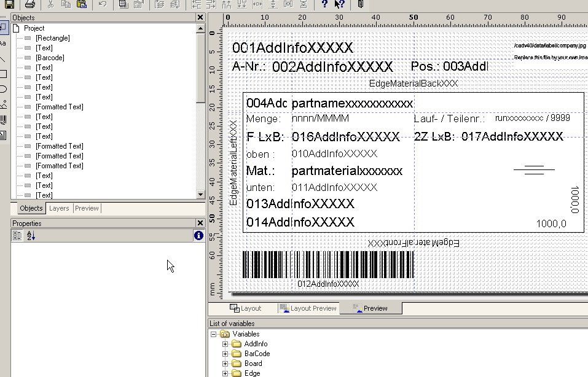Select the barcode graphic on the label

pos(328,265)
